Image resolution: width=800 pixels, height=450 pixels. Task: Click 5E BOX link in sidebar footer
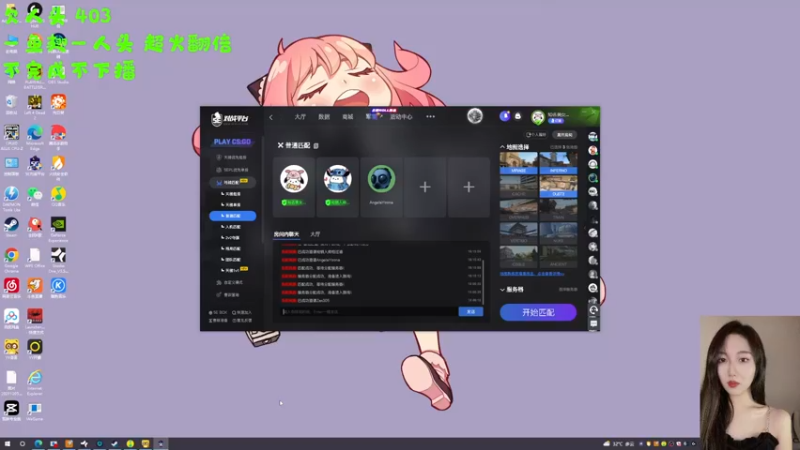click(218, 312)
